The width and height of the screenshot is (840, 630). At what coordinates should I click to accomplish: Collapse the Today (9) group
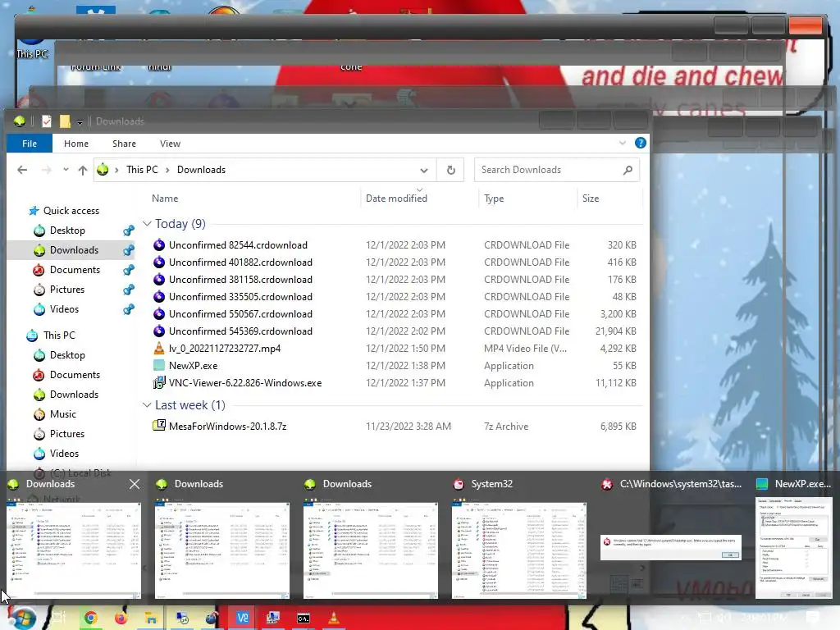[x=147, y=223]
